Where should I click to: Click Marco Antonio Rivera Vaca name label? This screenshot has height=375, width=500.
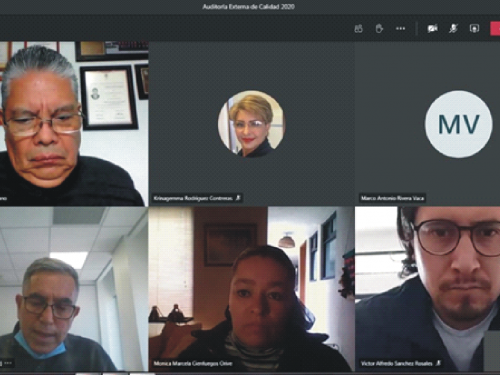coord(392,198)
